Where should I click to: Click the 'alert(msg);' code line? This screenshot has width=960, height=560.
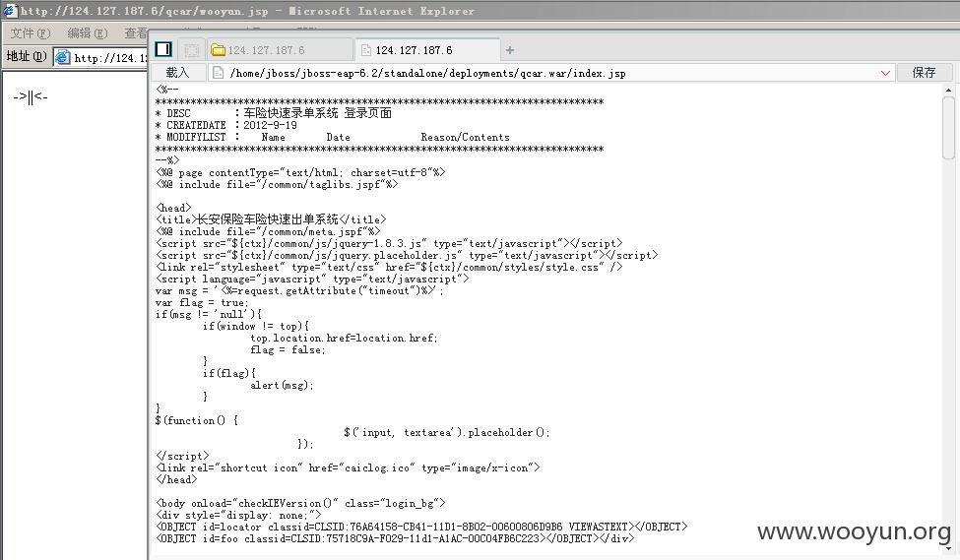tap(282, 385)
